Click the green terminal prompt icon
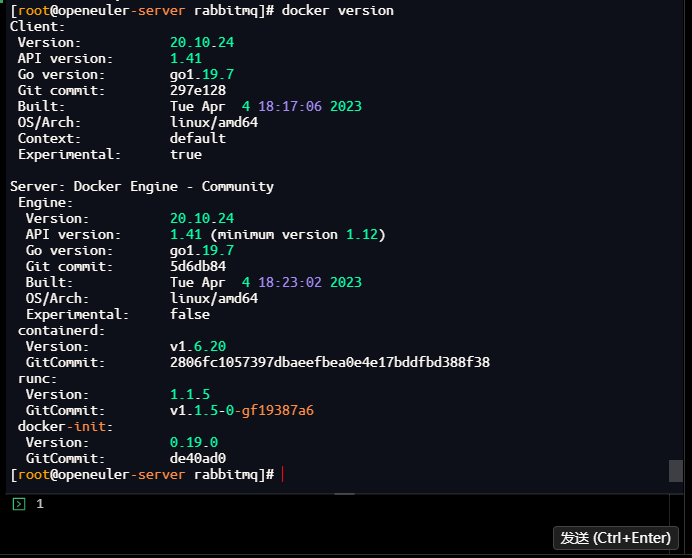 [x=19, y=504]
